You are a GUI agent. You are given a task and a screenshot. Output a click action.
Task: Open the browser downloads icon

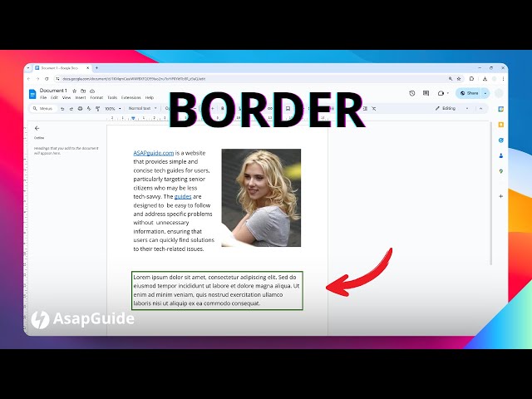(485, 79)
